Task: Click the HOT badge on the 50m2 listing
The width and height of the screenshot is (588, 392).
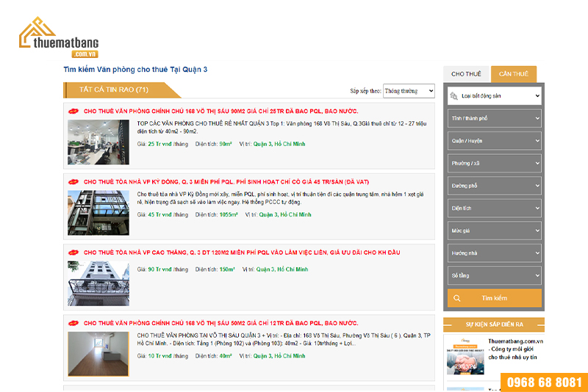Action: (x=73, y=323)
